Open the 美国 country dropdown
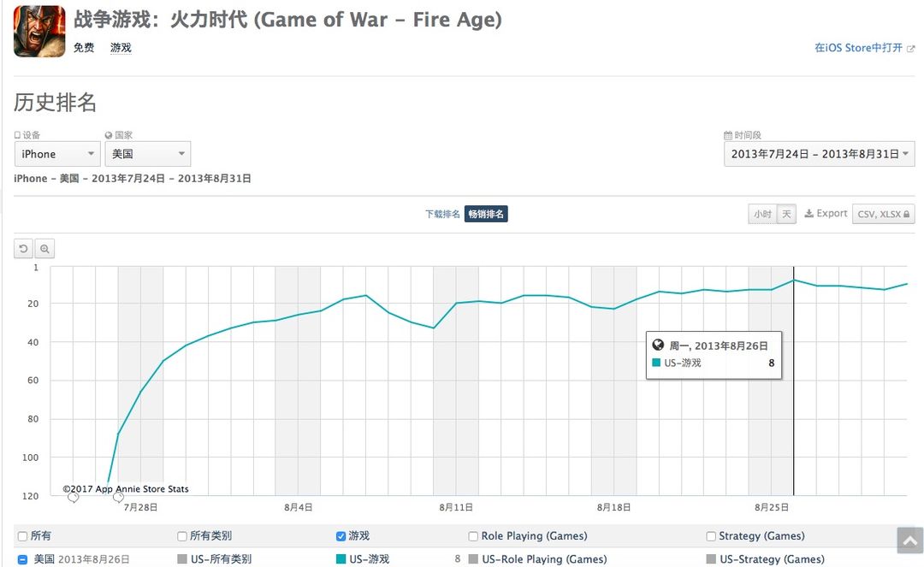The height and width of the screenshot is (567, 924). point(148,154)
